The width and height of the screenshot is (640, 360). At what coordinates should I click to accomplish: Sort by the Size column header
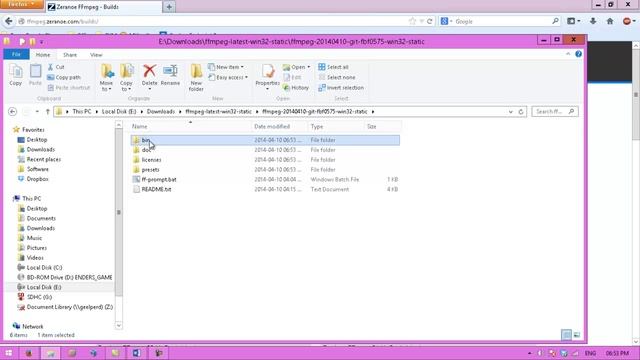tap(382, 127)
